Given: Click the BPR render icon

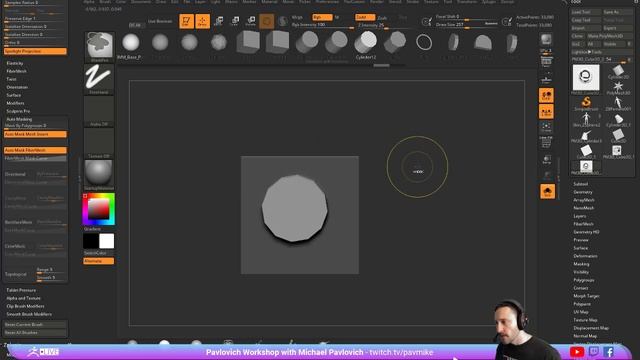Looking at the screenshot, I should click(x=546, y=40).
